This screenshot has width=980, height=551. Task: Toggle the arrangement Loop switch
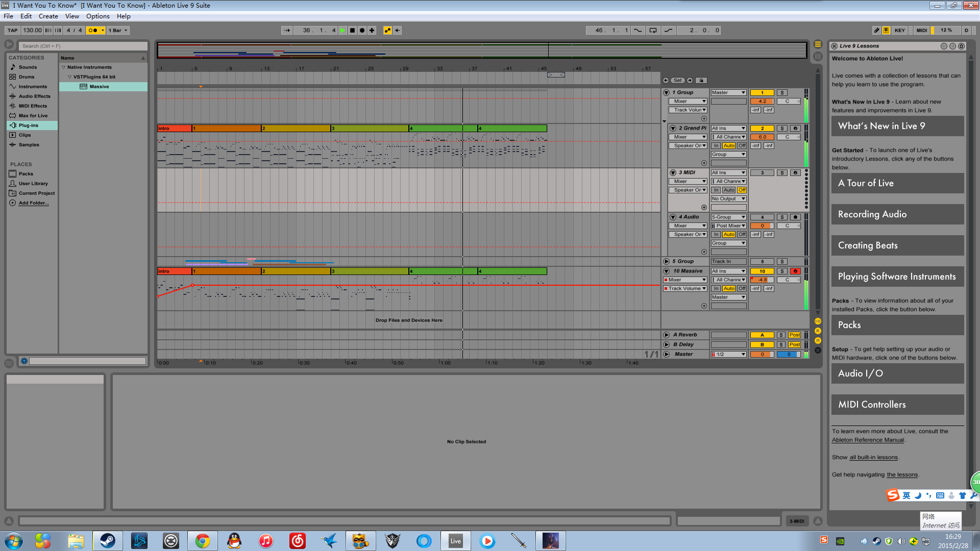point(653,30)
